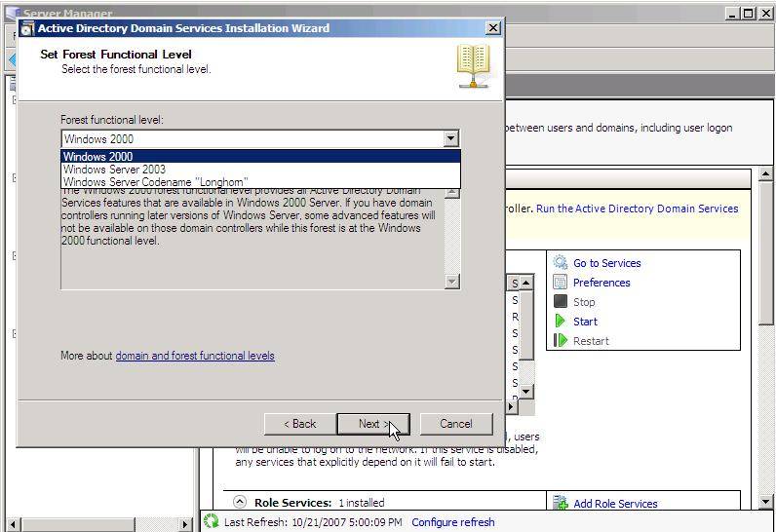Collapse the Role Services section
This screenshot has width=776, height=532.
coord(240,503)
